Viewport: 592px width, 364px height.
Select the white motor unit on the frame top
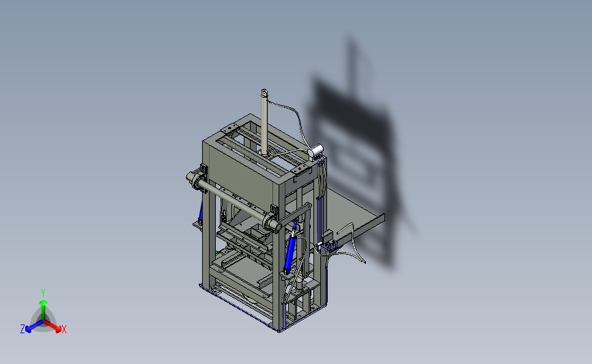coord(315,151)
